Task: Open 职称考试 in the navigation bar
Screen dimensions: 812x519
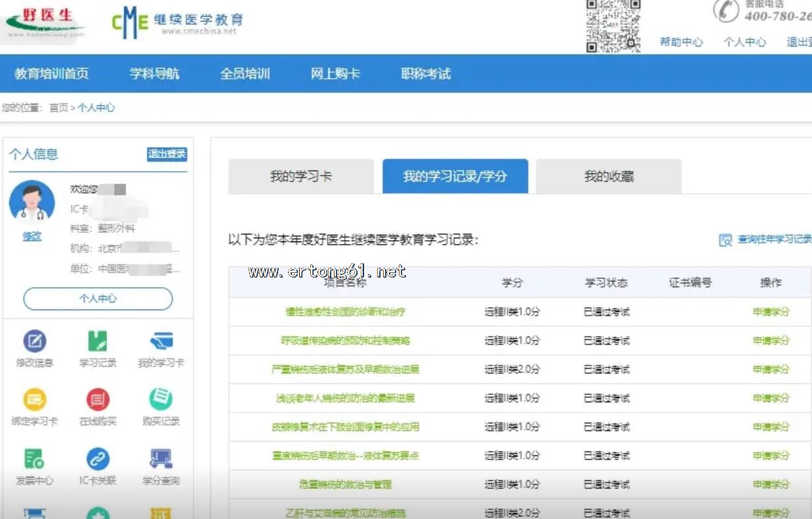Action: click(x=426, y=73)
